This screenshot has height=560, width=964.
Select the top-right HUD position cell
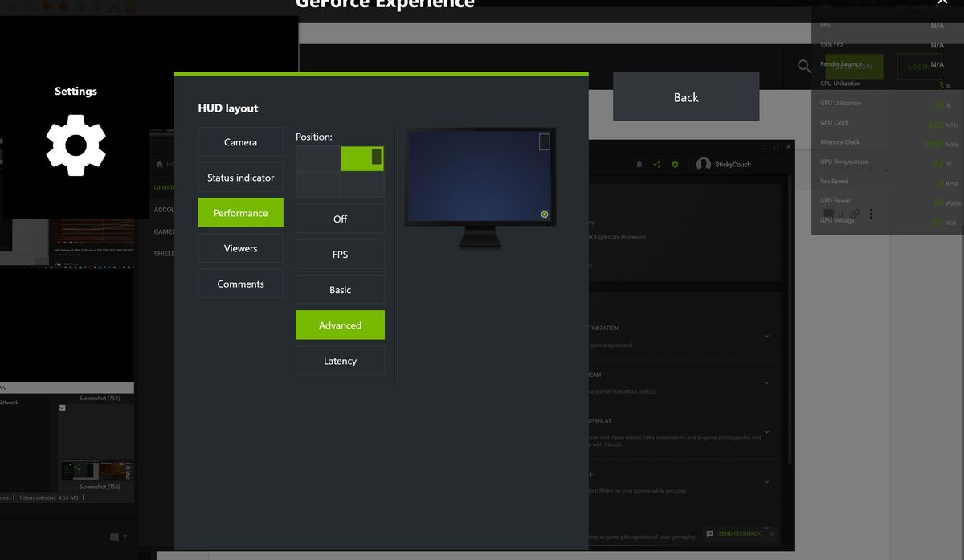pos(362,158)
